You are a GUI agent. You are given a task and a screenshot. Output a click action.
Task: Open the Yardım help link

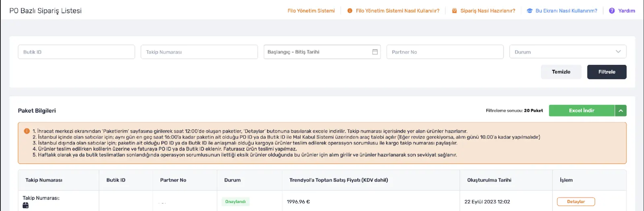(627, 11)
